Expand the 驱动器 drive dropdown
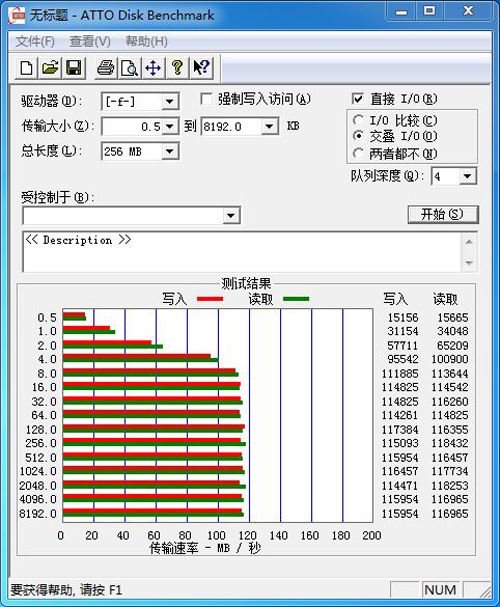Viewport: 500px width, 607px height. (x=170, y=102)
